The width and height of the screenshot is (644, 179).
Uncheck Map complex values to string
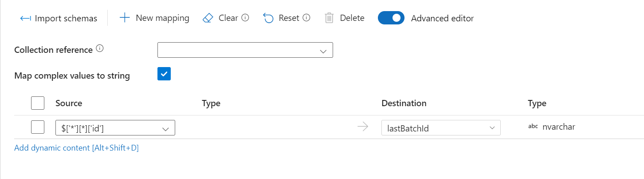pos(164,74)
